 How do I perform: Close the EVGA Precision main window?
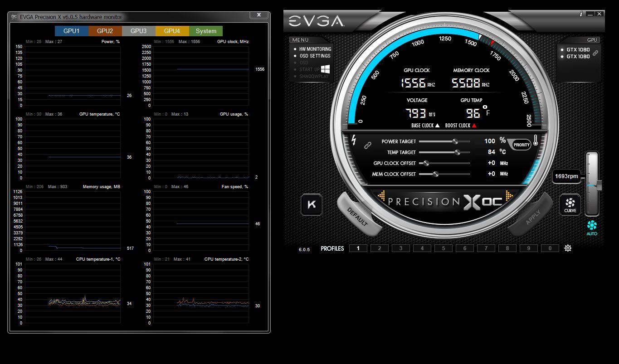[600, 14]
